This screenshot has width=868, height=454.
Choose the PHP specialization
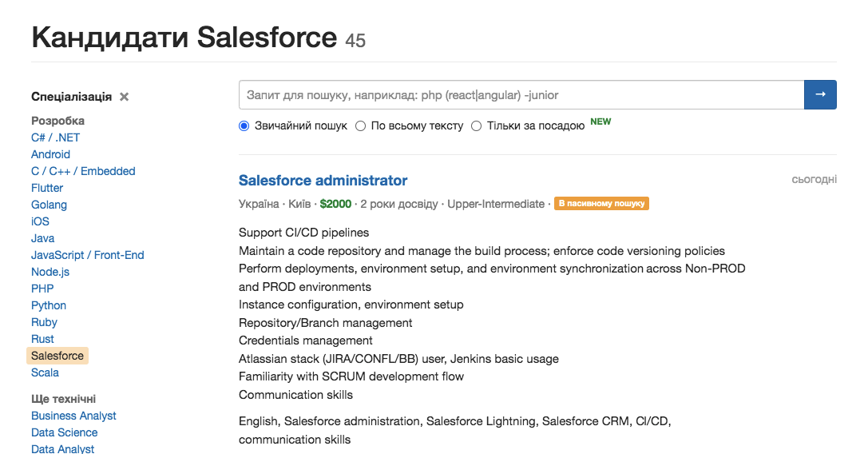click(42, 289)
